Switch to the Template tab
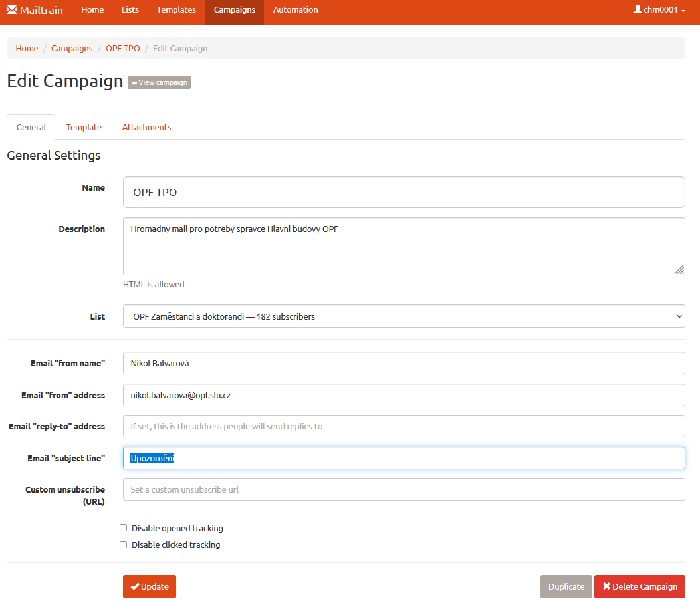This screenshot has width=700, height=607. [x=84, y=127]
